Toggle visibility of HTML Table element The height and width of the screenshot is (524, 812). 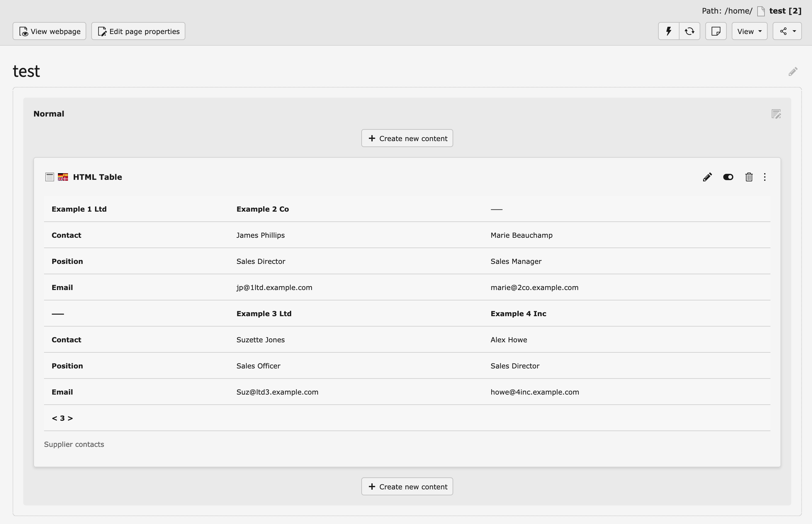pyautogui.click(x=728, y=177)
